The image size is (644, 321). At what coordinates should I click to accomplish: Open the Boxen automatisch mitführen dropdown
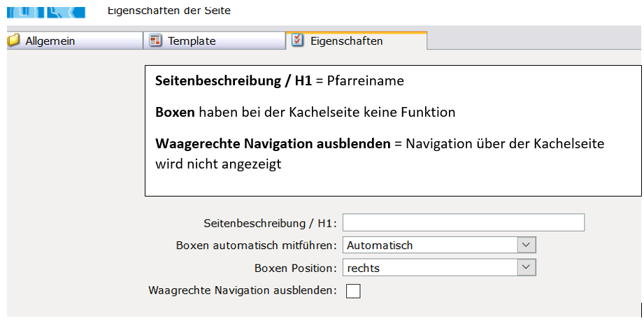click(439, 245)
